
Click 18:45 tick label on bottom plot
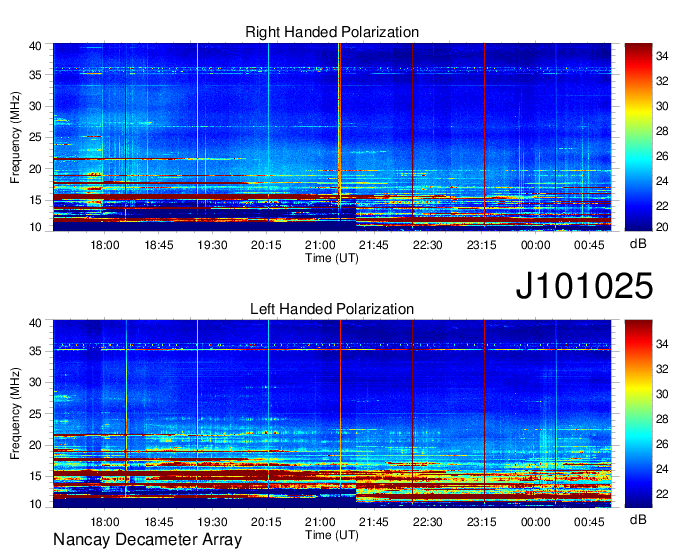[x=159, y=522]
